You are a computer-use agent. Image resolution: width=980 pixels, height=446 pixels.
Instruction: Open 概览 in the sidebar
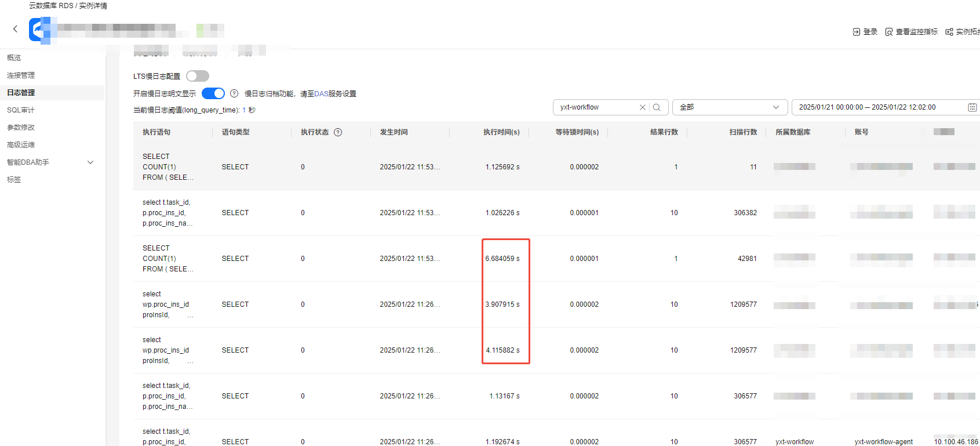pos(14,58)
